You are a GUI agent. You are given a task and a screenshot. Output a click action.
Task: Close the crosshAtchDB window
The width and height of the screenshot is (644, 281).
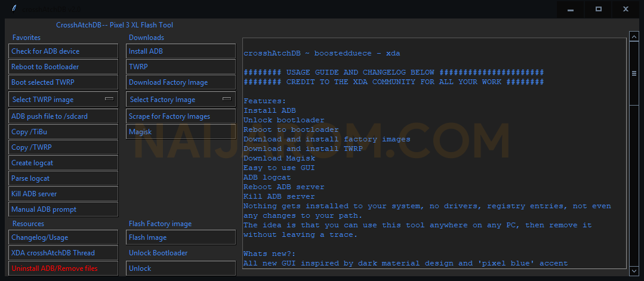coord(626,9)
